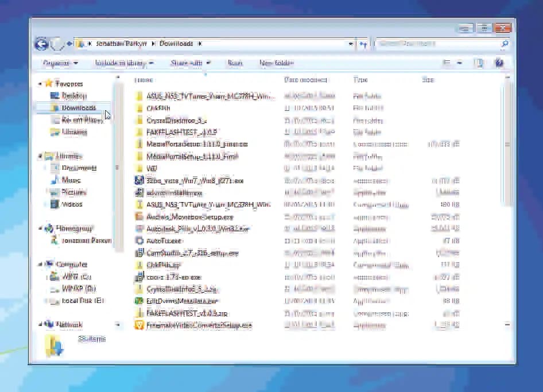Collapse the Computer tree section
The image size is (543, 392).
pos(40,265)
